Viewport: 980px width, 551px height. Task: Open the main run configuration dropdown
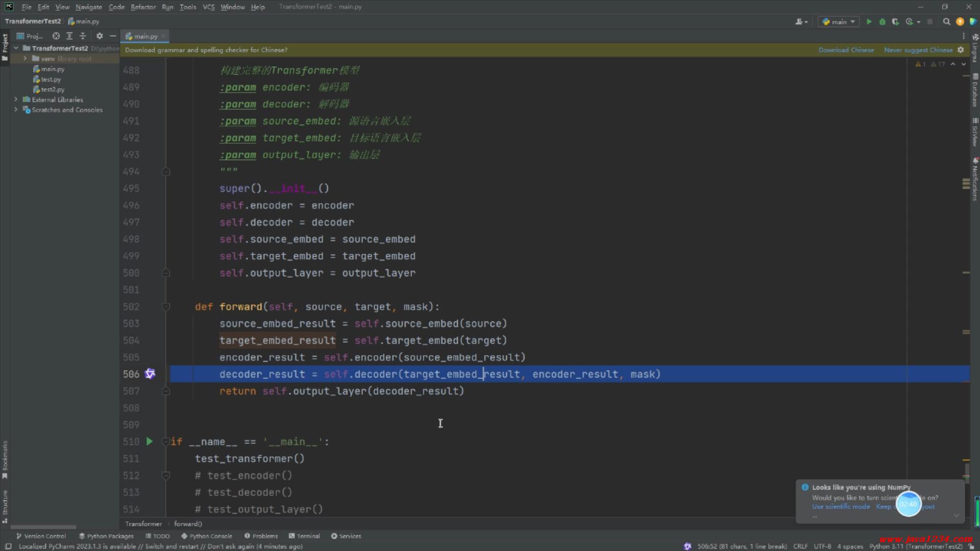click(839, 21)
